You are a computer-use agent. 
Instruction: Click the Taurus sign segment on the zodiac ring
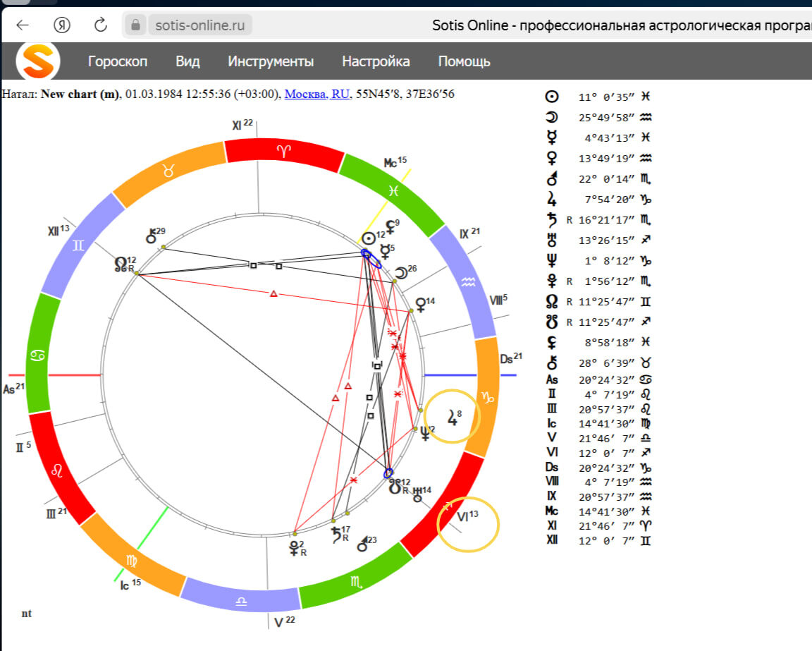click(x=169, y=171)
